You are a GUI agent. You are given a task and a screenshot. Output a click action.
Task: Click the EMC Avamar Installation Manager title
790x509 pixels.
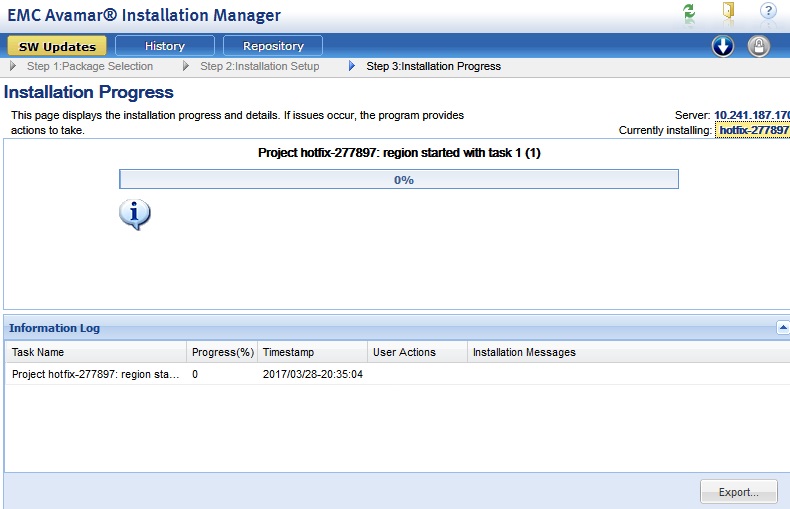coord(144,15)
